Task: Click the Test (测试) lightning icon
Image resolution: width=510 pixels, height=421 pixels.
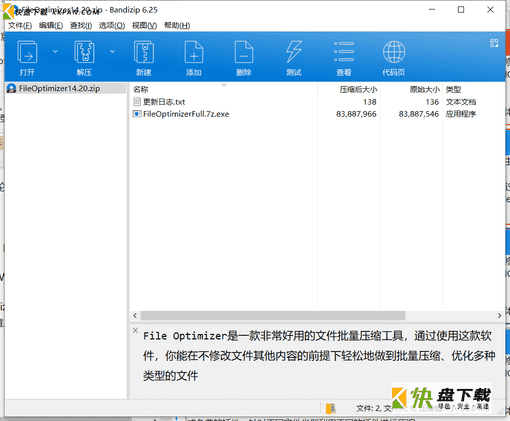Action: [294, 52]
